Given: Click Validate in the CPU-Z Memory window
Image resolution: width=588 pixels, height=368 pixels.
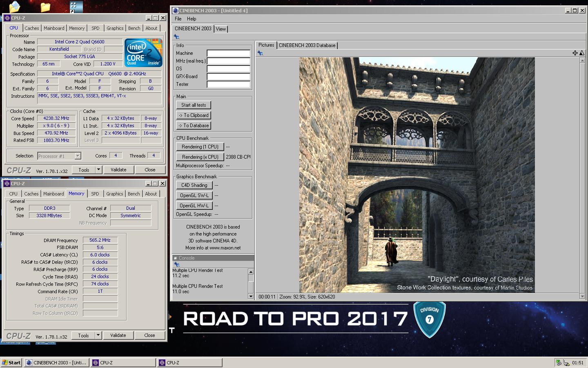Looking at the screenshot, I should [118, 335].
